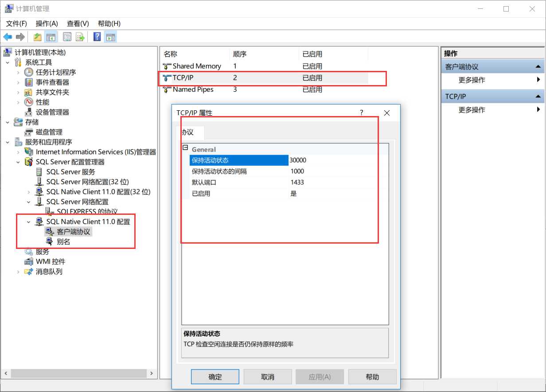Select the Shared Memory protocol icon
546x392 pixels.
167,66
